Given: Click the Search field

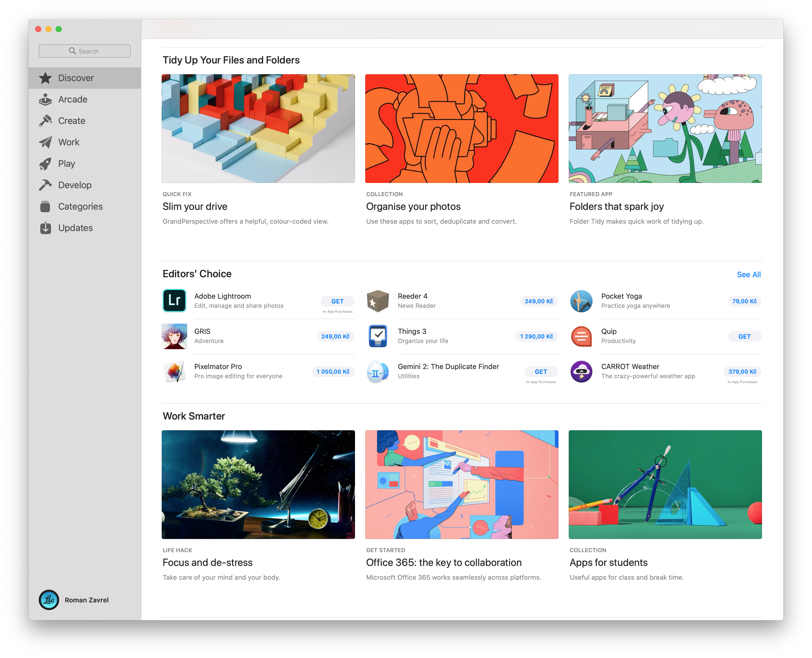Looking at the screenshot, I should click(x=84, y=51).
